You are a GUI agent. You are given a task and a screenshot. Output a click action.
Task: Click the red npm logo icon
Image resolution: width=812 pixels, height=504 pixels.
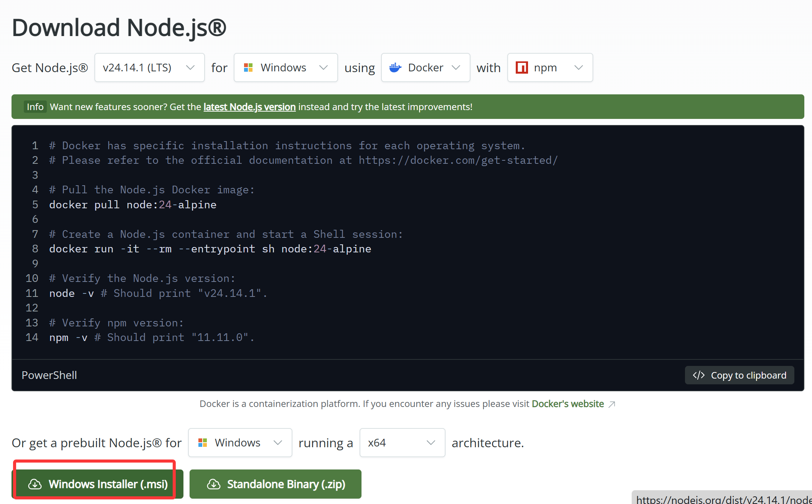pyautogui.click(x=522, y=68)
